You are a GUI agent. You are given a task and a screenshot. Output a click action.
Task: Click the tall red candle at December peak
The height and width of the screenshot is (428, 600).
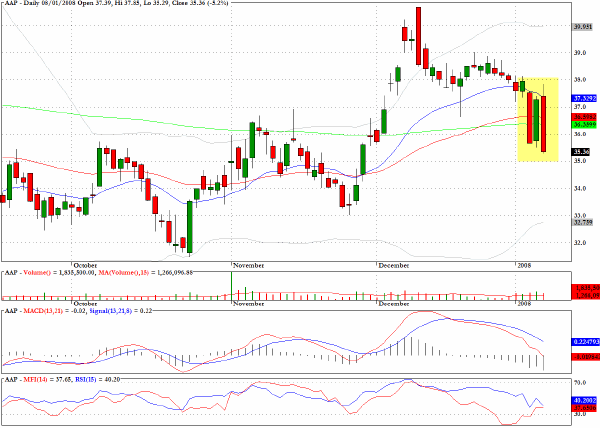419,36
